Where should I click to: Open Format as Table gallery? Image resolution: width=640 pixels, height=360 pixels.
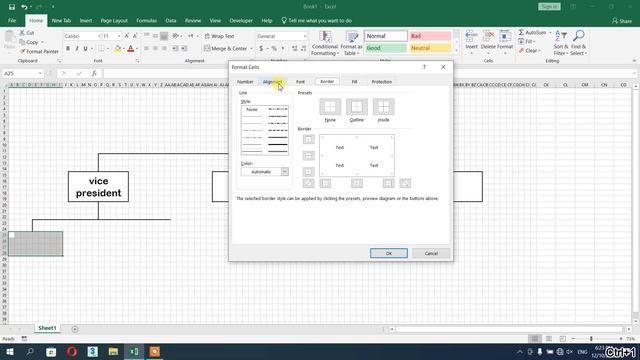(351, 43)
